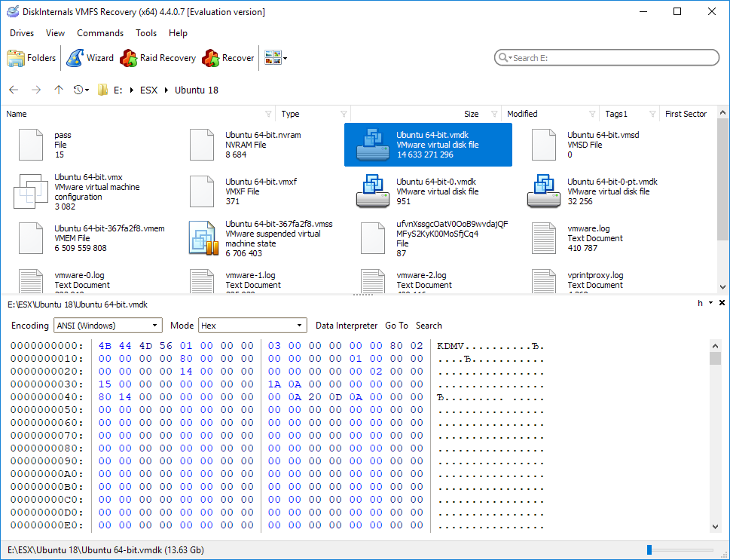
Task: Open the Mode Hex dropdown
Action: pyautogui.click(x=253, y=325)
